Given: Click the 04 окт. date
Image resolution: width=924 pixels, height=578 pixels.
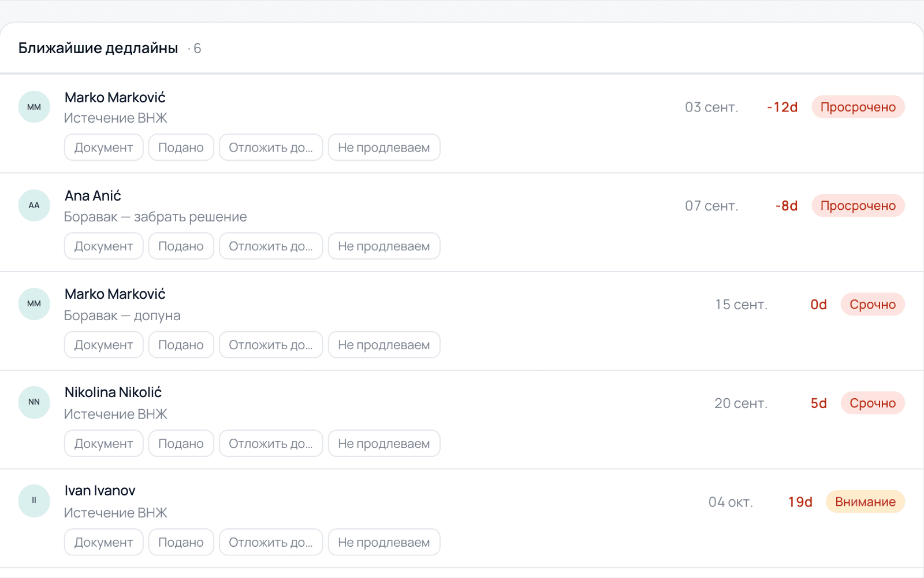Looking at the screenshot, I should (x=731, y=502).
